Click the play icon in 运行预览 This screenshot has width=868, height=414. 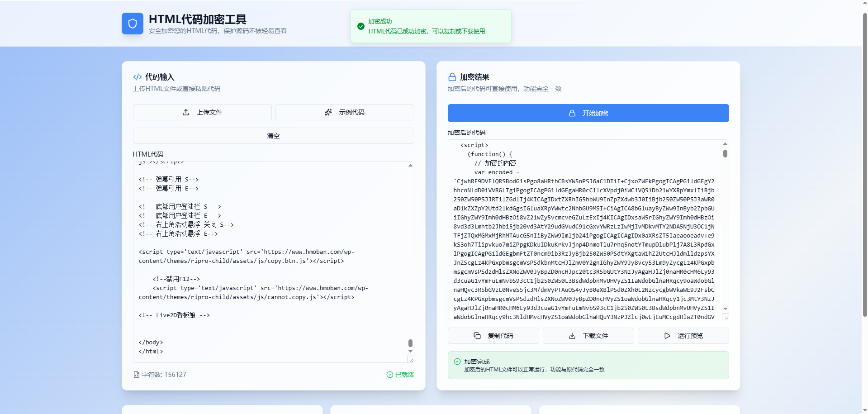667,336
